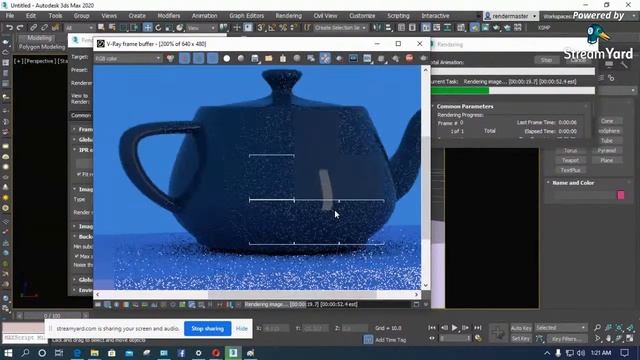Screen dimensions: 640x360
Task: Select the Select and Link tool
Action: (x=33, y=28)
